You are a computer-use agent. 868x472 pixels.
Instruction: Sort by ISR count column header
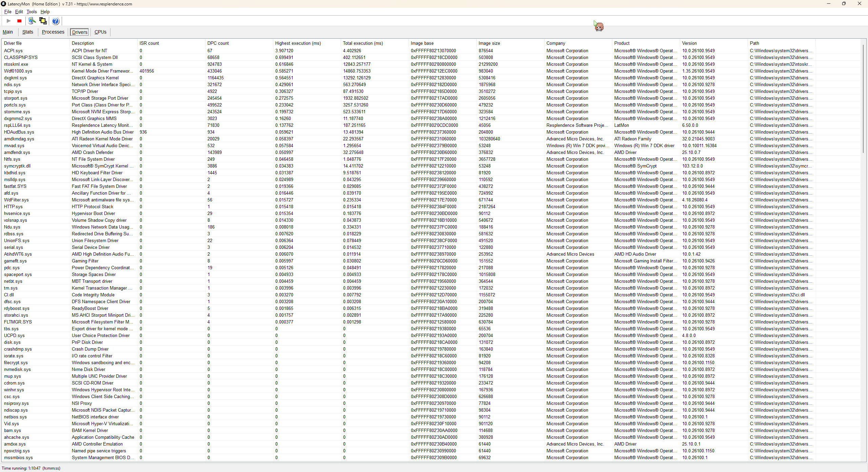(171, 43)
